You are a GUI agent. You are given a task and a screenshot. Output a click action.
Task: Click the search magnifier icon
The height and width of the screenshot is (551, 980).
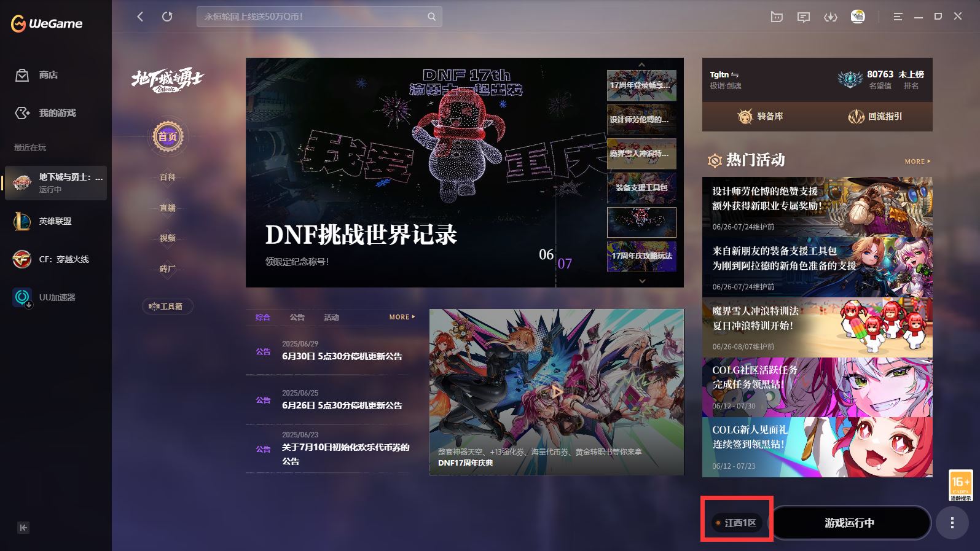[x=431, y=17]
